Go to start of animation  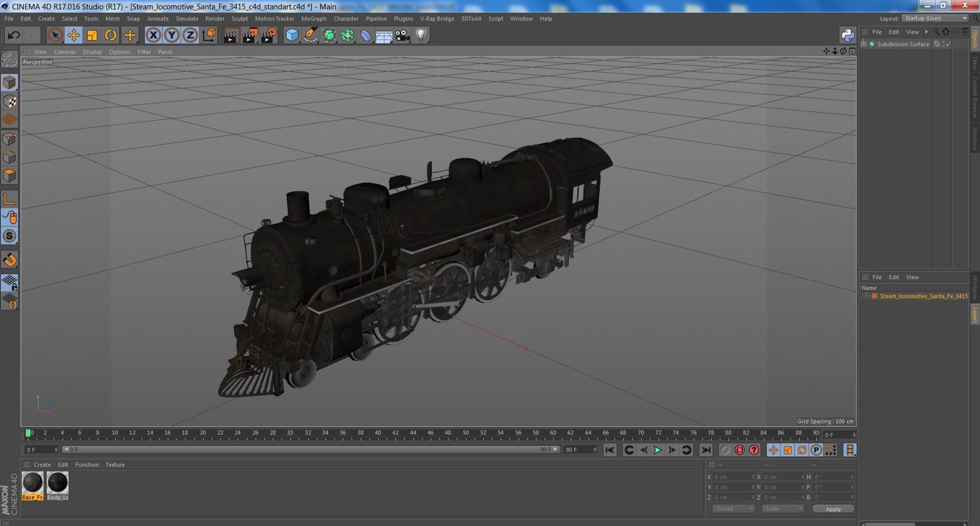point(609,450)
